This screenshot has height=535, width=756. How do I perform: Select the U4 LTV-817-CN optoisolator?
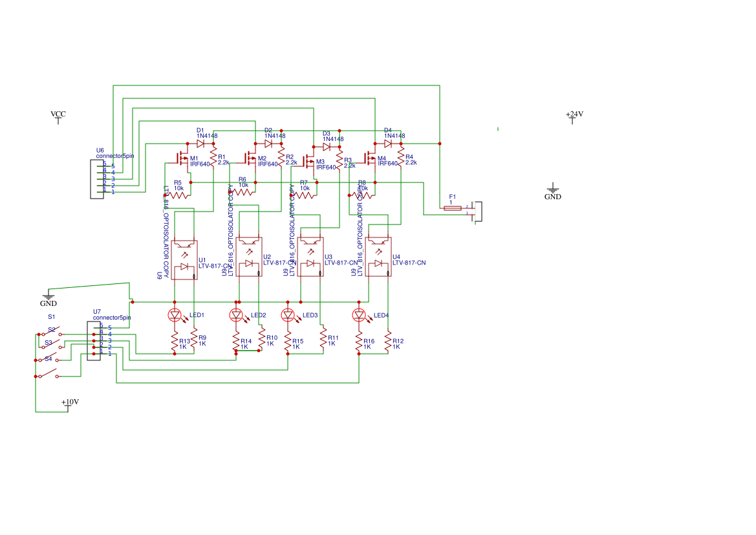click(378, 257)
